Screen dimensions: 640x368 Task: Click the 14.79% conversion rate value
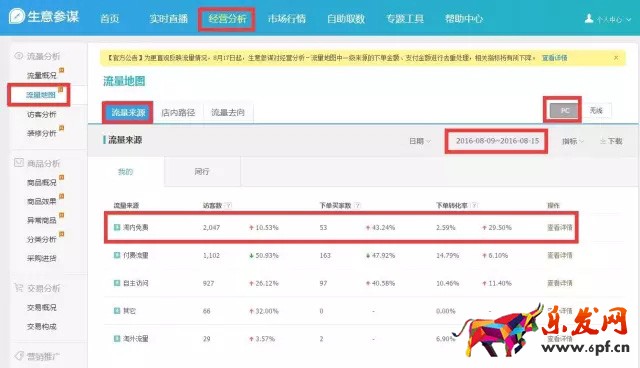(448, 255)
